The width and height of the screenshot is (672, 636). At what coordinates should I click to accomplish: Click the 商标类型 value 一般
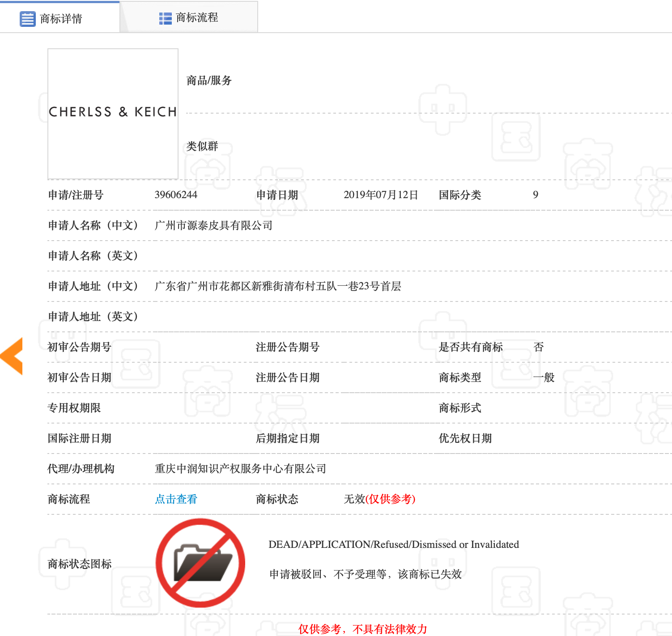544,377
